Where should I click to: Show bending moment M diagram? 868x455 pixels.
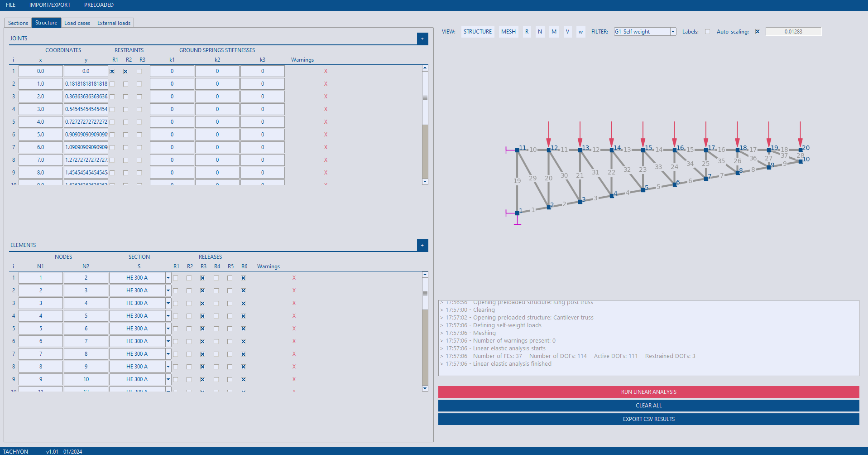[x=554, y=32]
